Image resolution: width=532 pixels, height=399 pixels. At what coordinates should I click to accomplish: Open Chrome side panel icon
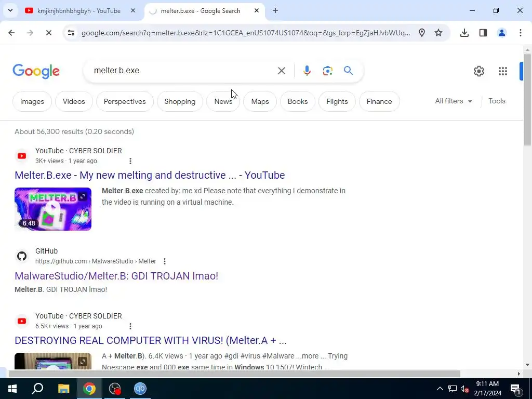click(483, 33)
